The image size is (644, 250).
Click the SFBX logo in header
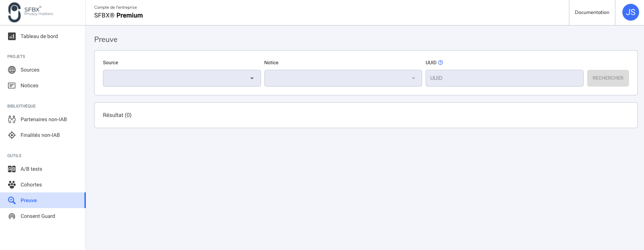[x=30, y=12]
